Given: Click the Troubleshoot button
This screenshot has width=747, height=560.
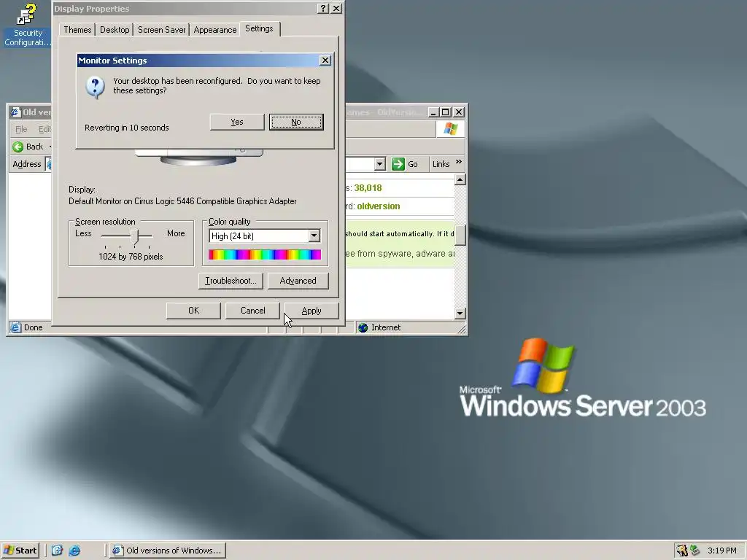Looking at the screenshot, I should 231,281.
